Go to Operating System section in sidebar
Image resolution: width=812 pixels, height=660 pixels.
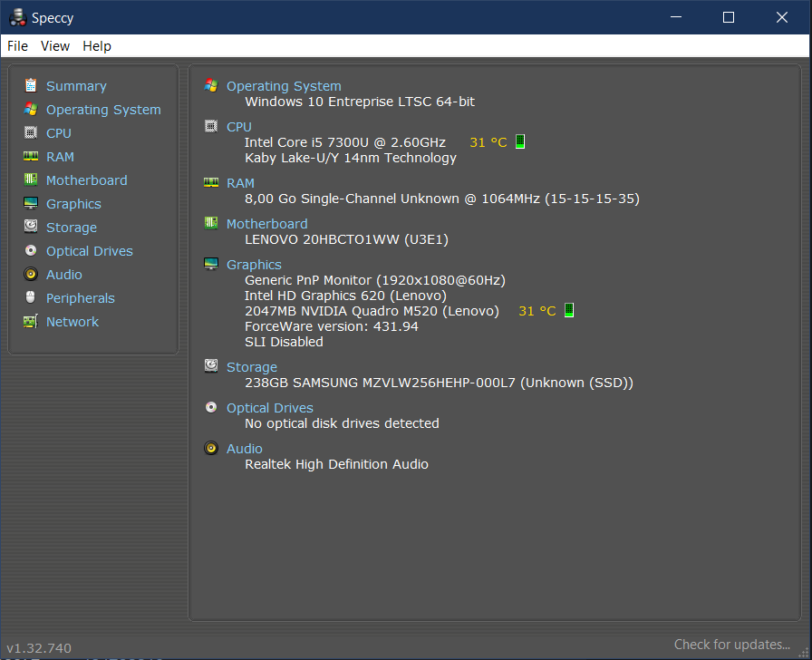tap(103, 110)
